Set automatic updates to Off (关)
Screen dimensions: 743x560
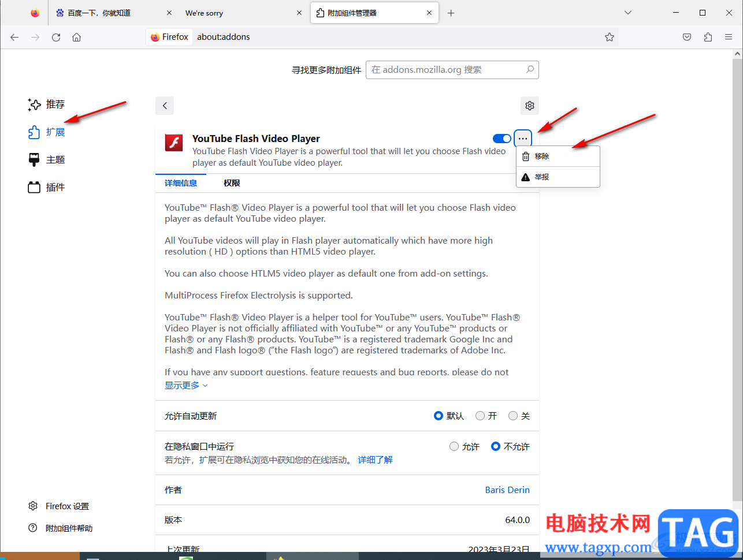click(513, 416)
